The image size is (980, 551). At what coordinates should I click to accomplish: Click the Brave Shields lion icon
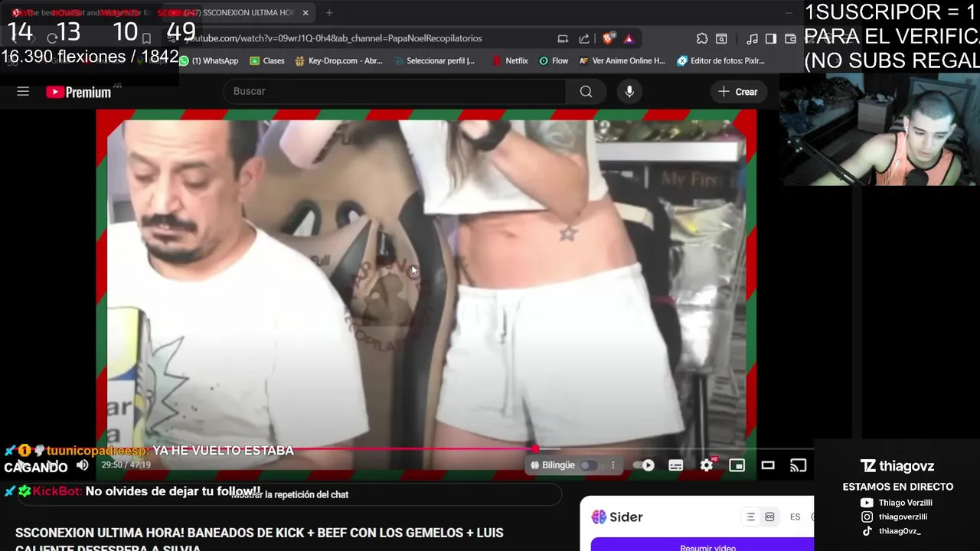click(609, 38)
